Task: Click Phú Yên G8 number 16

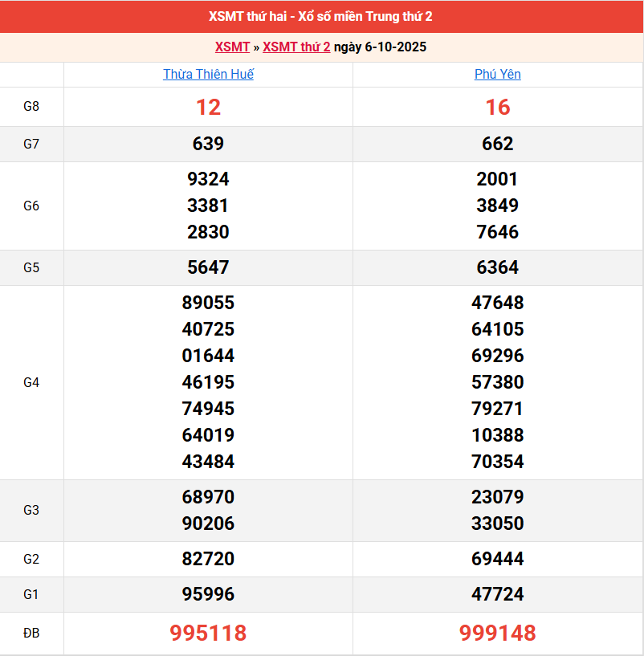Action: click(498, 107)
